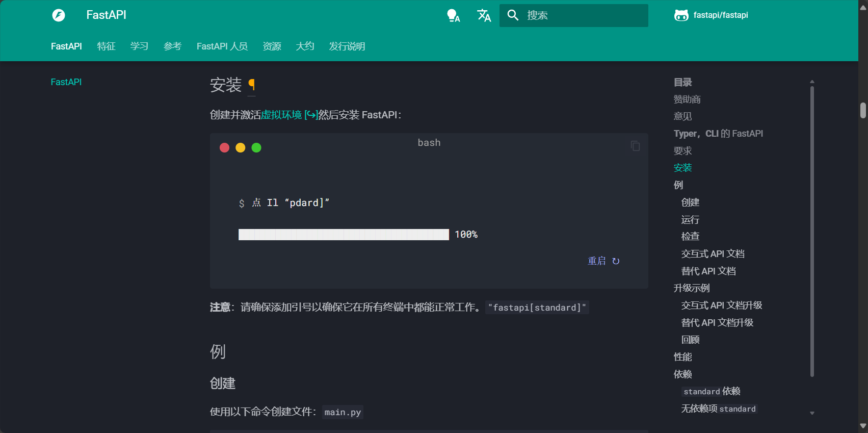Jump to 赞助商 in table of contents
Viewport: 868px width, 433px height.
[687, 99]
